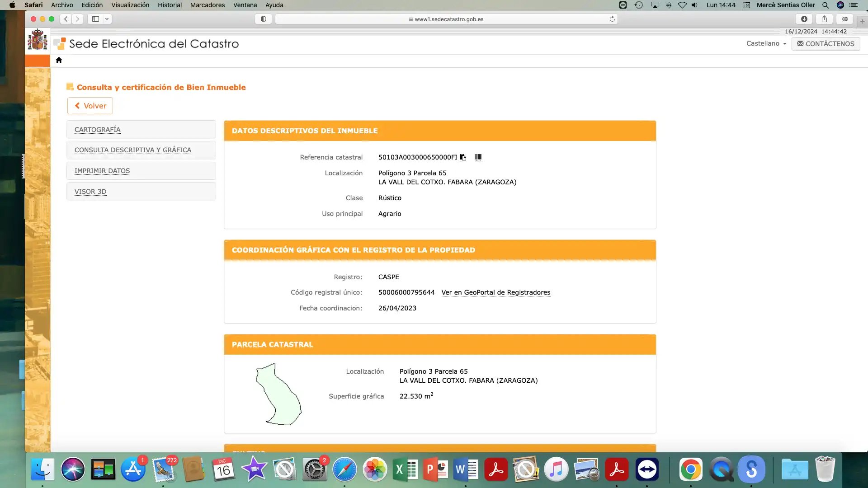Screen dimensions: 868x488
Task: Click the Volver button
Action: tap(90, 106)
